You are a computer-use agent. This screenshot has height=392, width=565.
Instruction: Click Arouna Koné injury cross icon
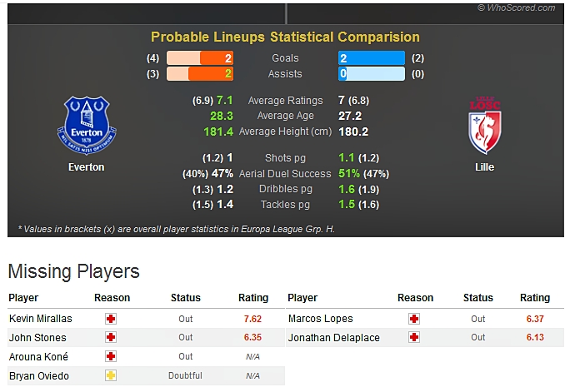[111, 356]
